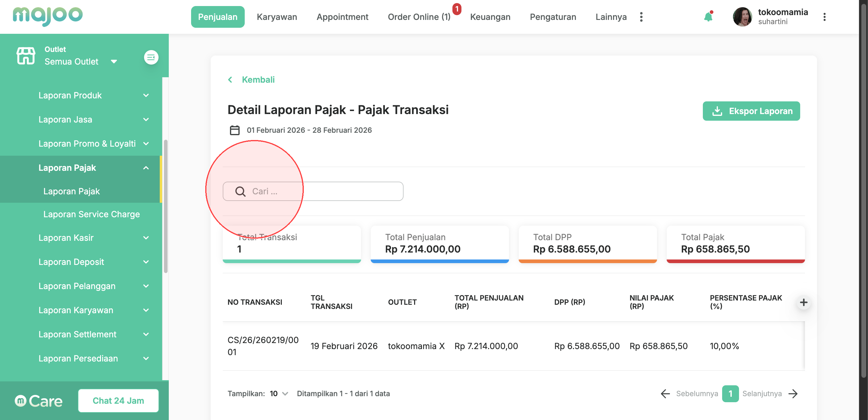Go to next page arrow Selanjutnya
This screenshot has width=868, height=420.
tap(793, 394)
